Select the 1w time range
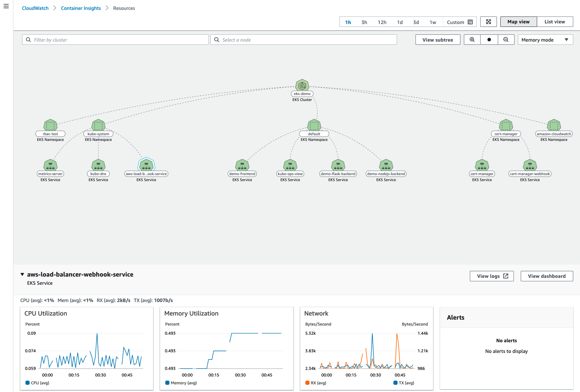Image resolution: width=580 pixels, height=392 pixels. tap(433, 22)
